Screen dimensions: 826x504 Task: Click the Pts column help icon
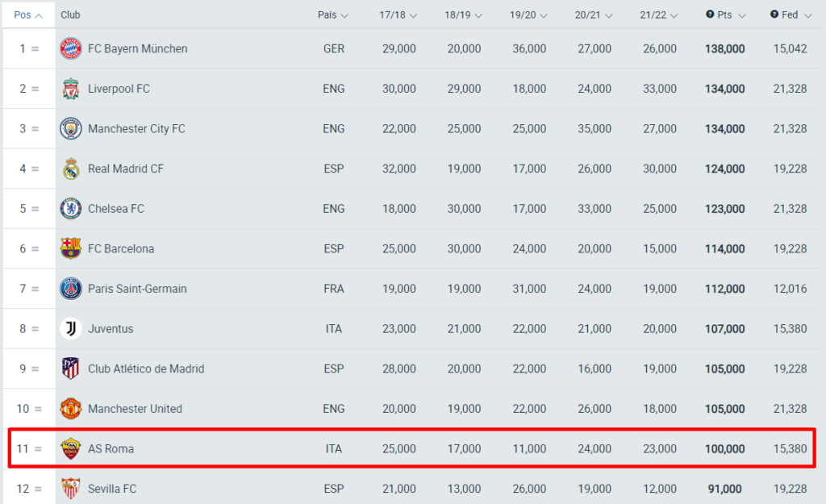click(710, 15)
